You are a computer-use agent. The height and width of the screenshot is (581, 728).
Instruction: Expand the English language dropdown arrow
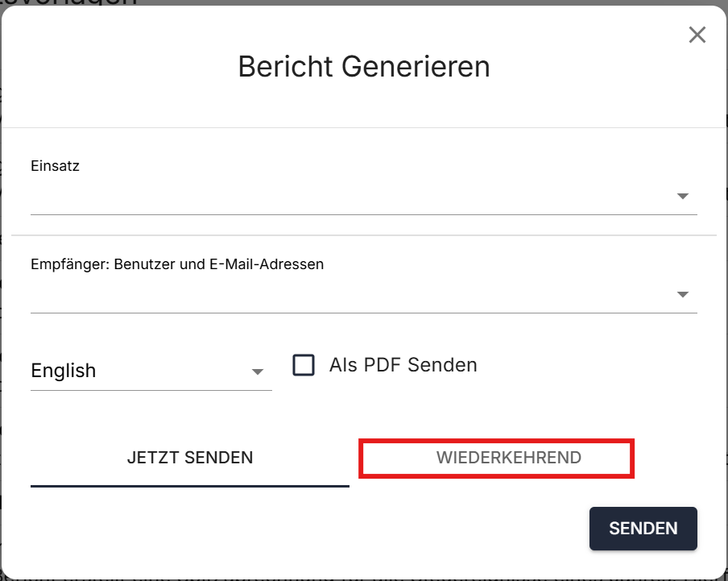[x=258, y=371]
